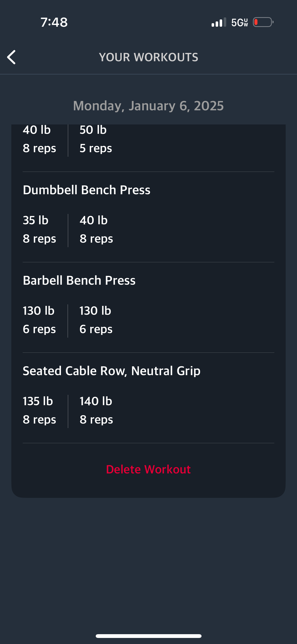Screen dimensions: 297x644
Task: Tap the home indicator bar
Action: pos(148,636)
